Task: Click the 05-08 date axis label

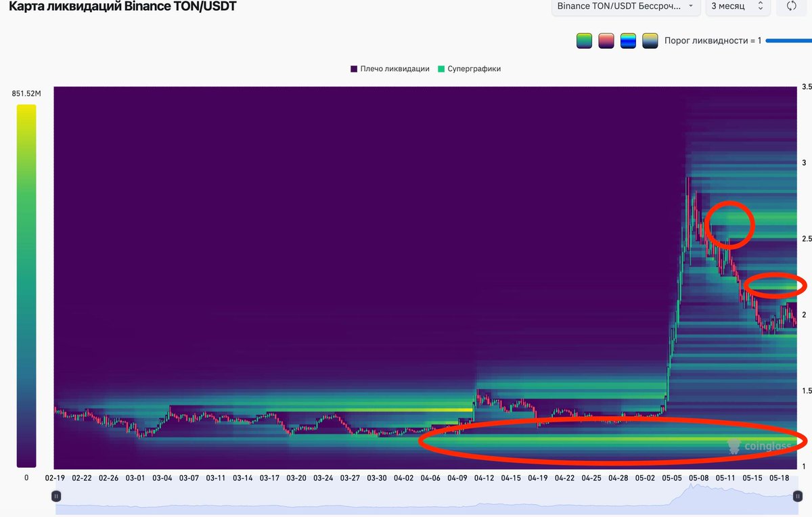Action: click(698, 478)
